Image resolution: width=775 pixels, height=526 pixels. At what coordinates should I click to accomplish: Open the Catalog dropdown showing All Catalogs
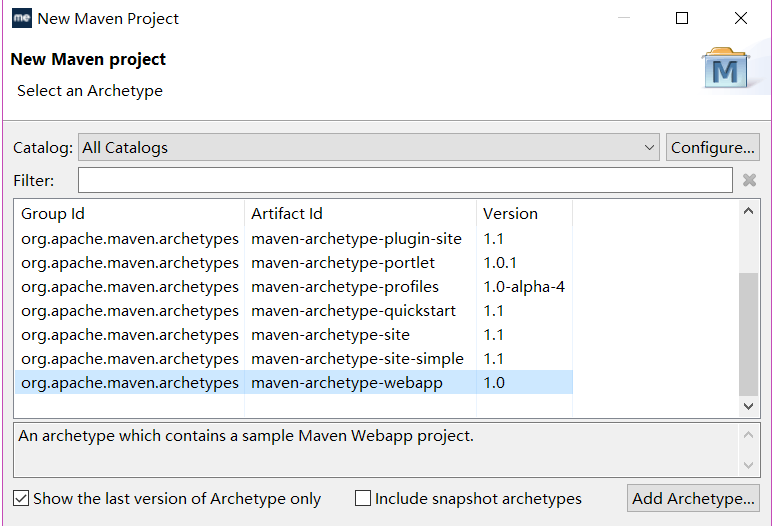point(369,147)
